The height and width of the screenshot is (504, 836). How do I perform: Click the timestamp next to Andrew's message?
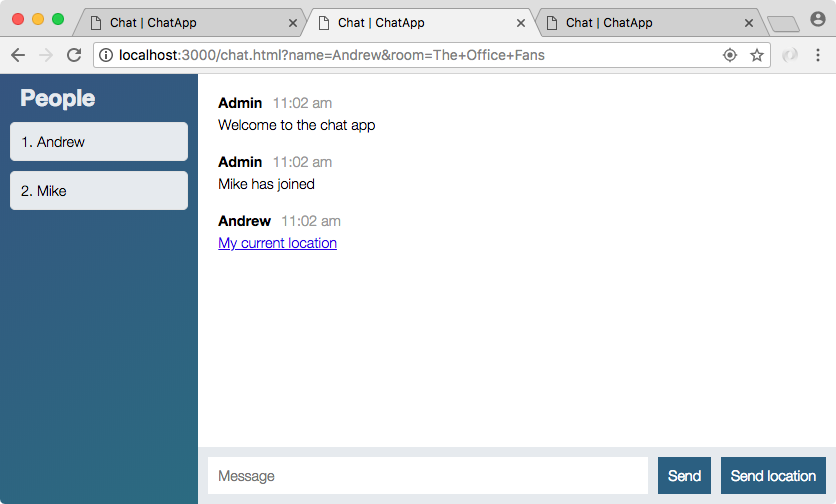(x=311, y=221)
